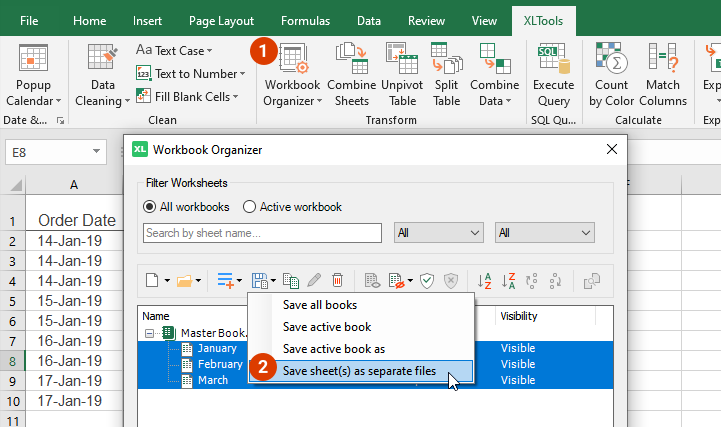This screenshot has width=721, height=427.
Task: Expand the Text Case dropdown arrow
Action: [x=209, y=51]
